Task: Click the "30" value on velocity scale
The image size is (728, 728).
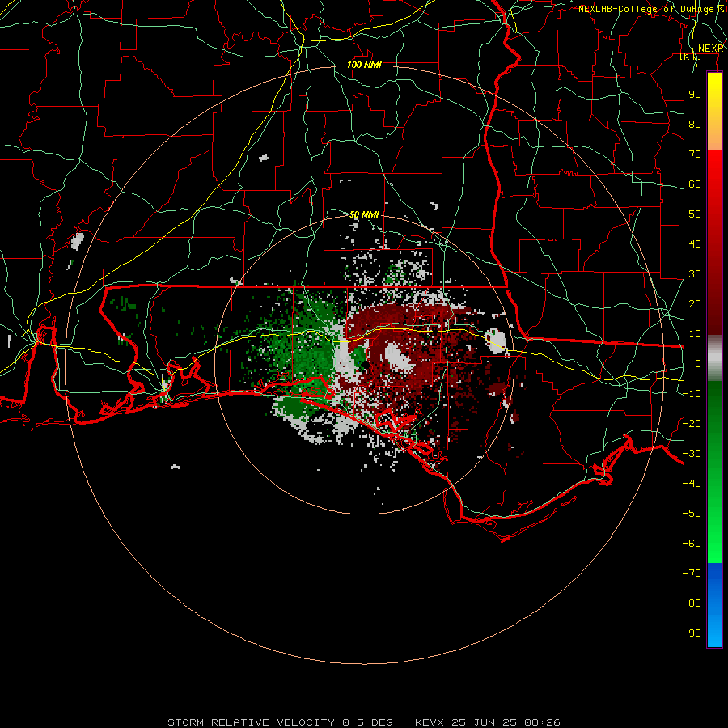Action: [x=695, y=274]
